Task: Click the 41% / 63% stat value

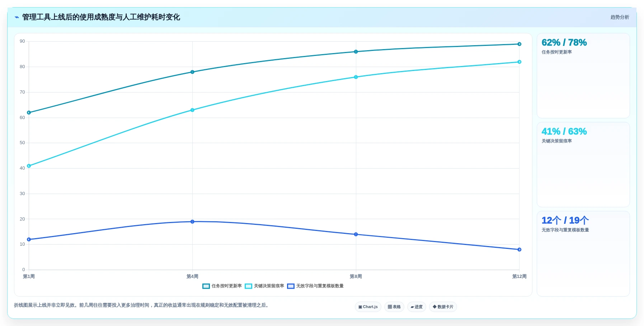Action: (564, 132)
